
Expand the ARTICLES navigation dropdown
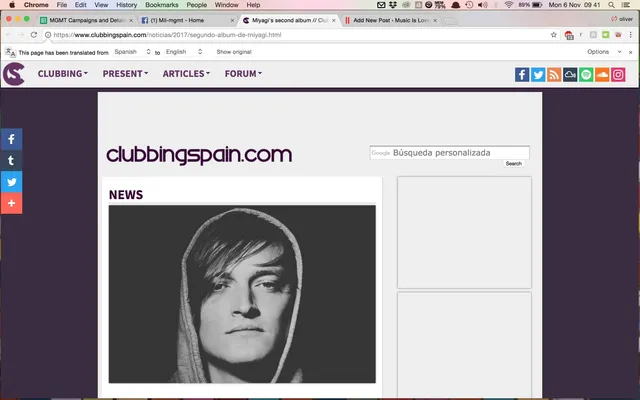click(186, 74)
